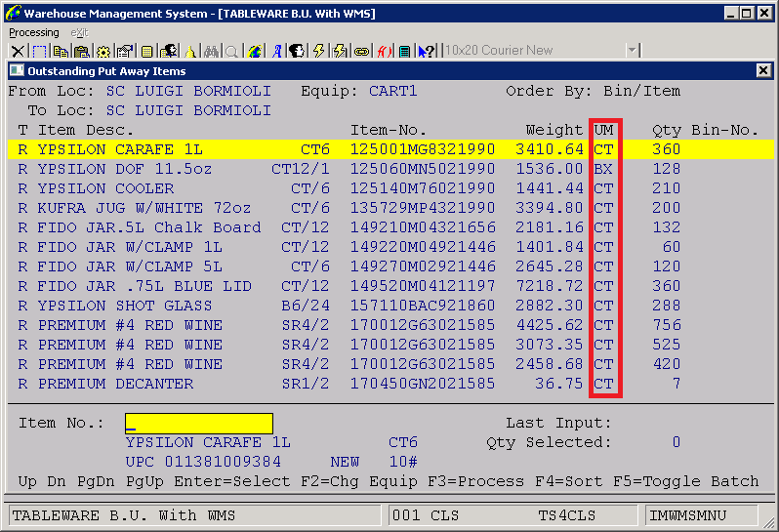Click the X disconnect toolbar icon

[x=18, y=51]
